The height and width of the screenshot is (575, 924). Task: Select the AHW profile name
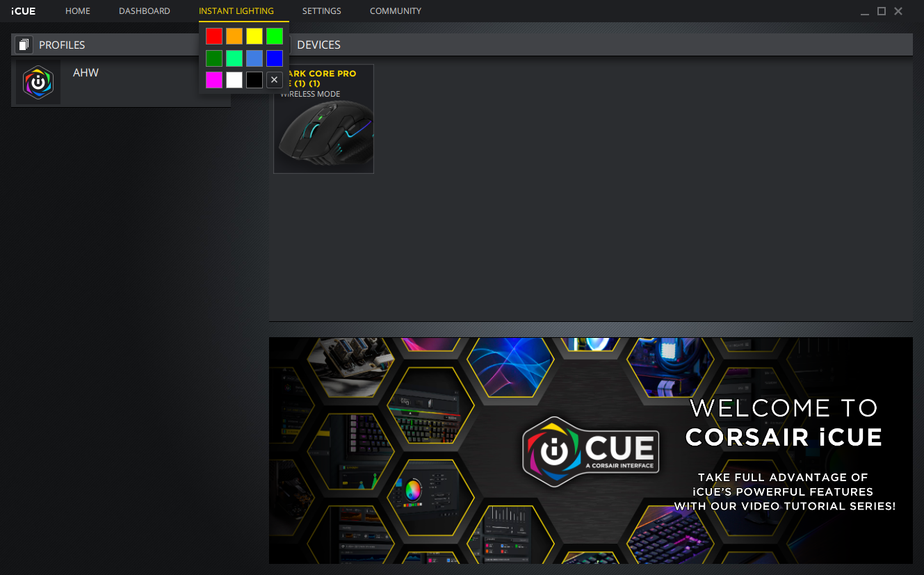coord(86,72)
